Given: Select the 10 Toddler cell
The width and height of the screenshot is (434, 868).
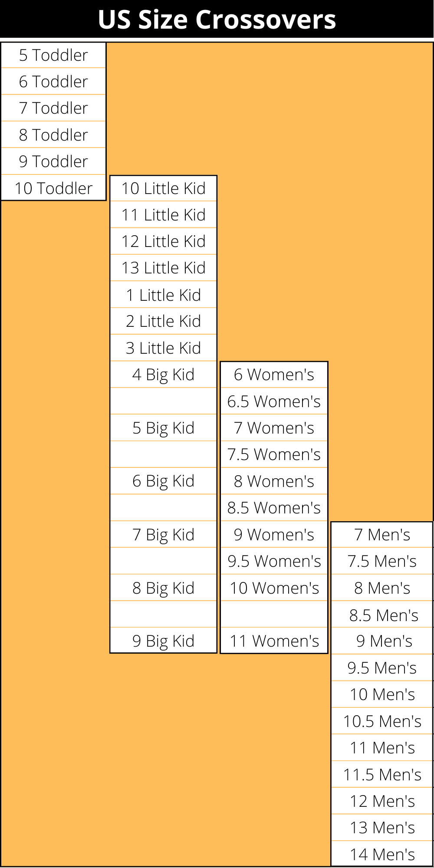Looking at the screenshot, I should pyautogui.click(x=53, y=188).
